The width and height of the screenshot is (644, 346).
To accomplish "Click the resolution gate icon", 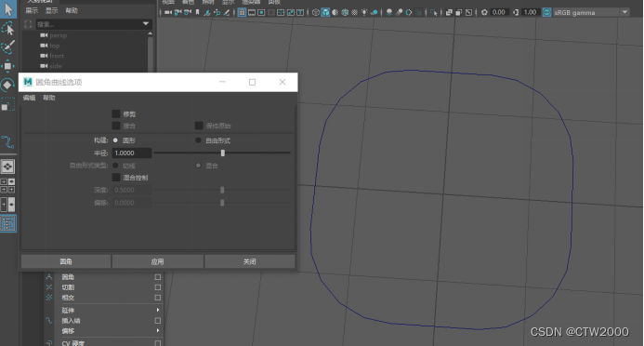I will coord(261,12).
